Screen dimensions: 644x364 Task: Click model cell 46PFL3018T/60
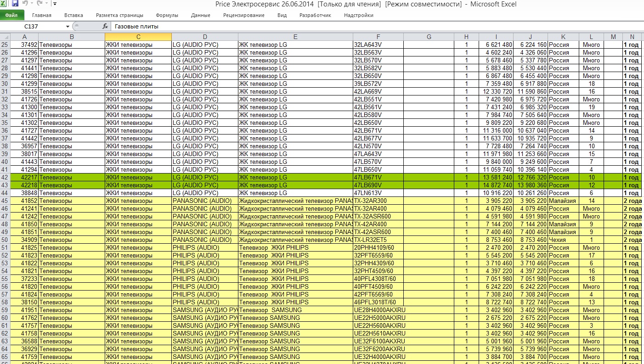tap(378, 302)
